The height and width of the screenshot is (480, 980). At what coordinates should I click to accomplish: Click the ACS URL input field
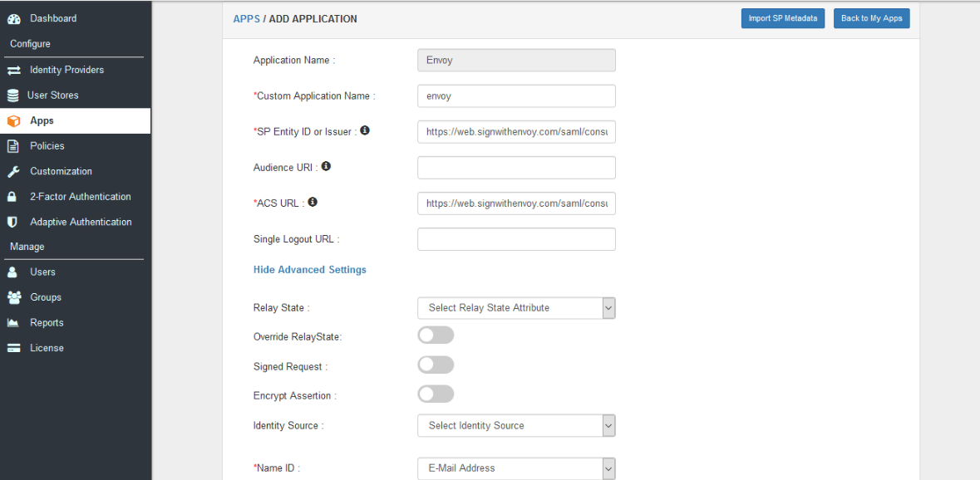pos(516,203)
